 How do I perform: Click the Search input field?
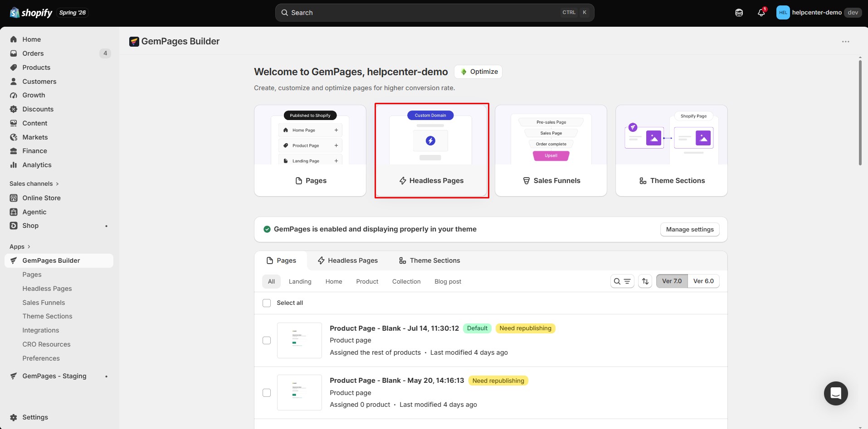[434, 13]
